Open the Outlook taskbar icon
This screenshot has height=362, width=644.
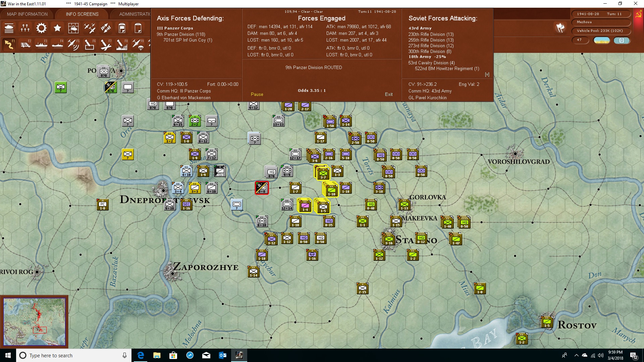click(222, 355)
